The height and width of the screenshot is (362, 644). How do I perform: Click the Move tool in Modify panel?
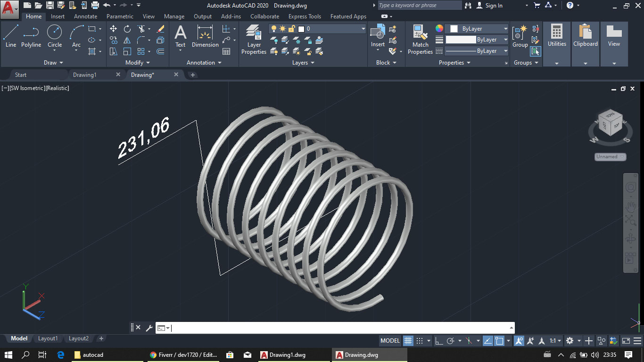pyautogui.click(x=114, y=29)
